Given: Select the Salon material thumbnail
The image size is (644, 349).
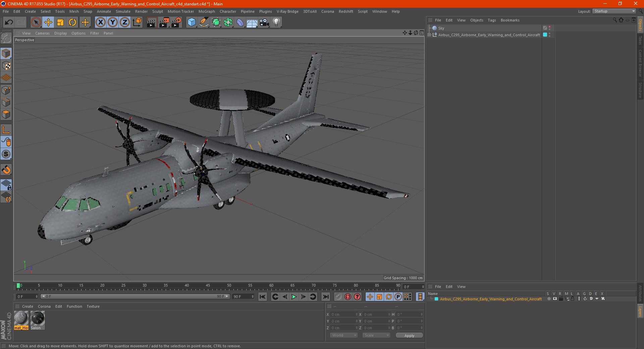Looking at the screenshot, I should tap(38, 320).
